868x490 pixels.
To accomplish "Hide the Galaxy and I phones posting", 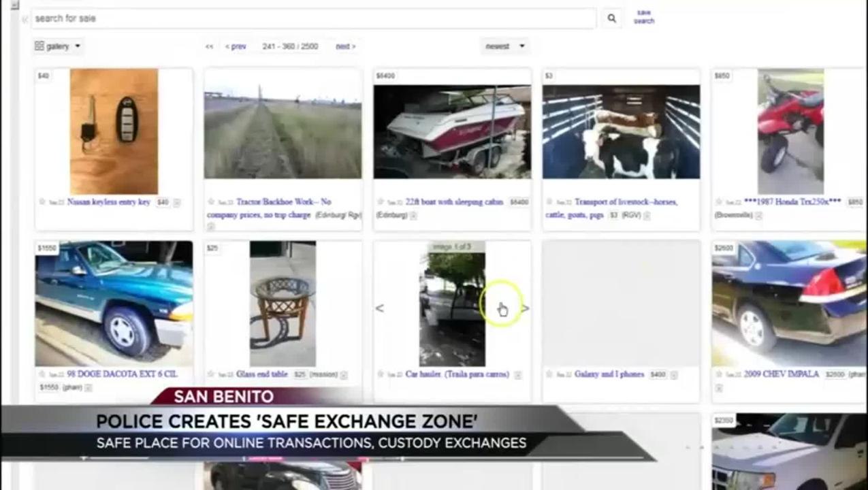I will [x=674, y=375].
